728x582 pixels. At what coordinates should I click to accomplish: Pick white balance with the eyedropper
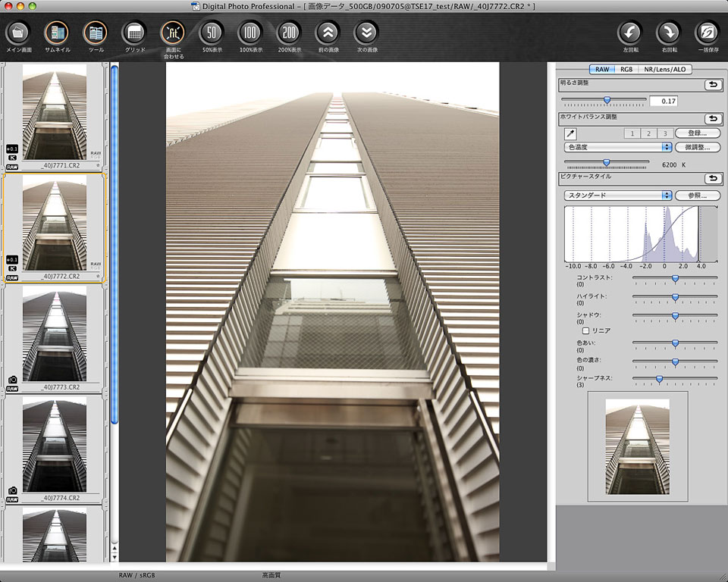(570, 133)
